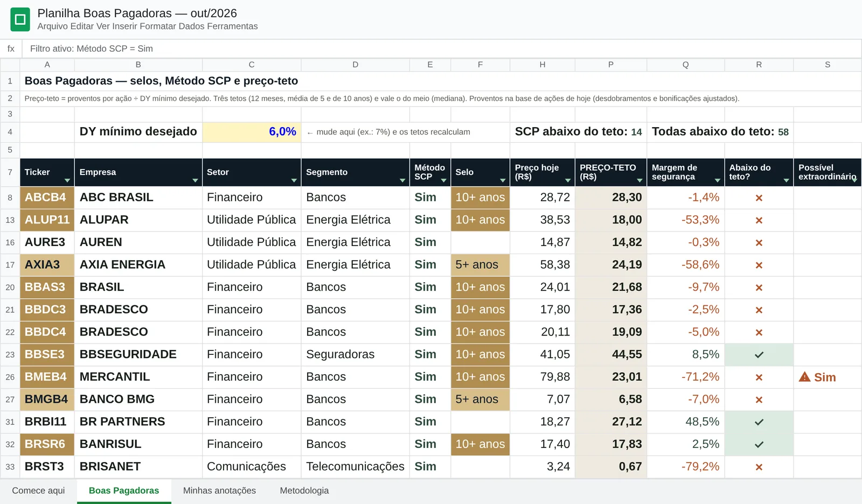Open the Margem de segurança filter dropdown
Screen dimensions: 862x504
pos(717,180)
